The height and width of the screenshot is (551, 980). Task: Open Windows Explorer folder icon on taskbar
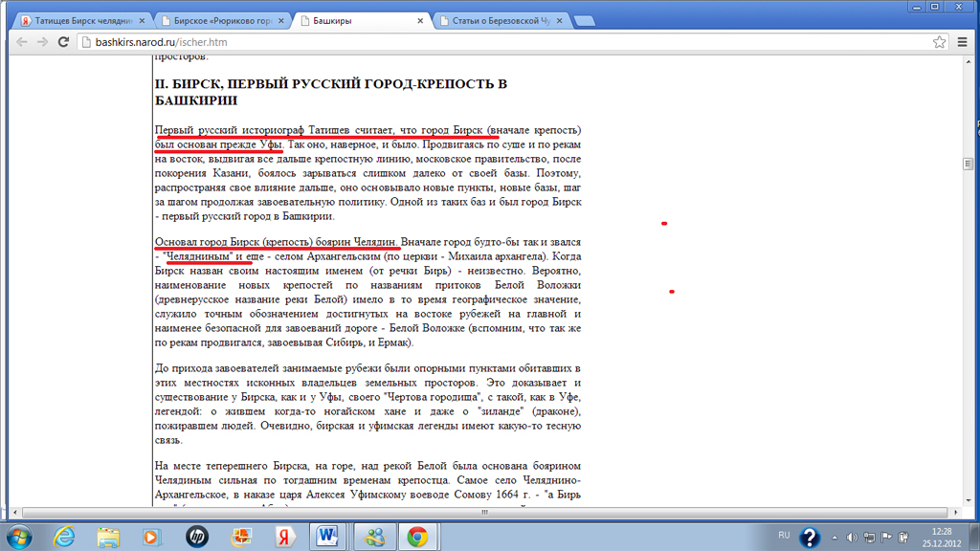pos(108,537)
